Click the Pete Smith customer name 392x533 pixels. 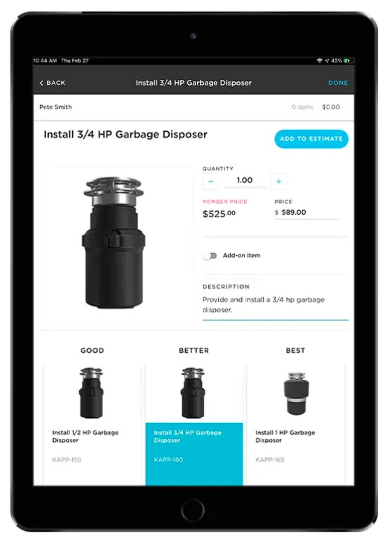tap(55, 107)
